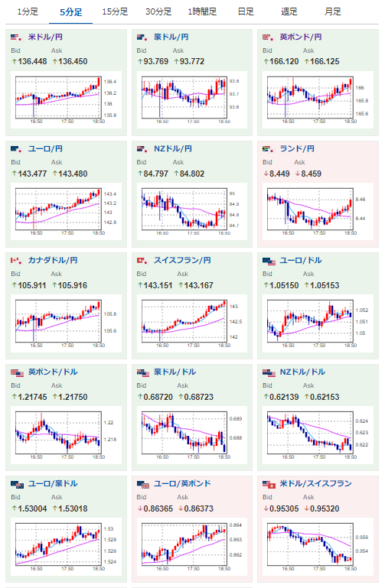Open the 月足 monthly tab

coord(333,12)
